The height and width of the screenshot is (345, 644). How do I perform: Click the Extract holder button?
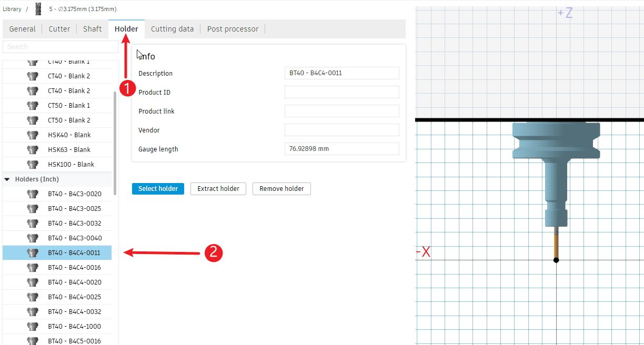coord(218,189)
